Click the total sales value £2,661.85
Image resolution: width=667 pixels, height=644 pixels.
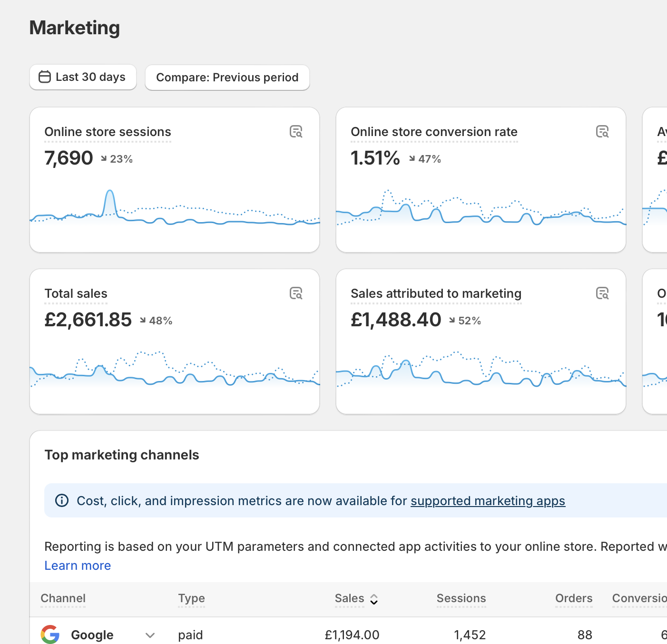88,320
